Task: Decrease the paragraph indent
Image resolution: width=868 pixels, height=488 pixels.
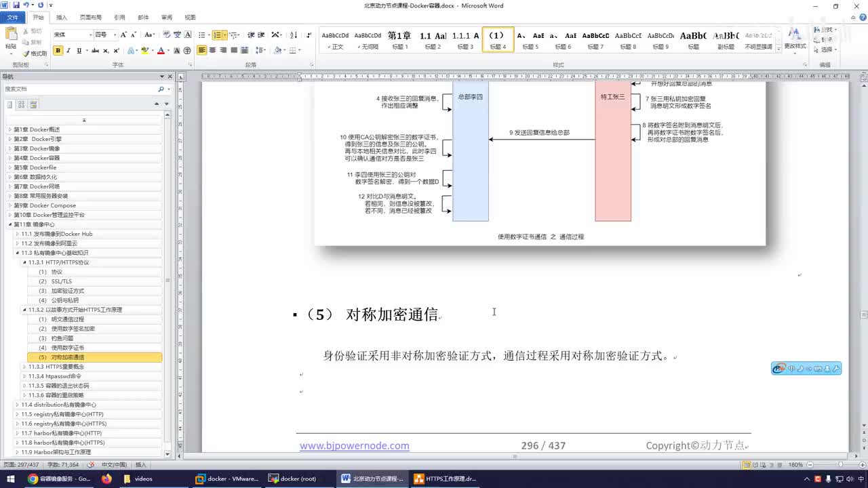Action: (x=251, y=35)
